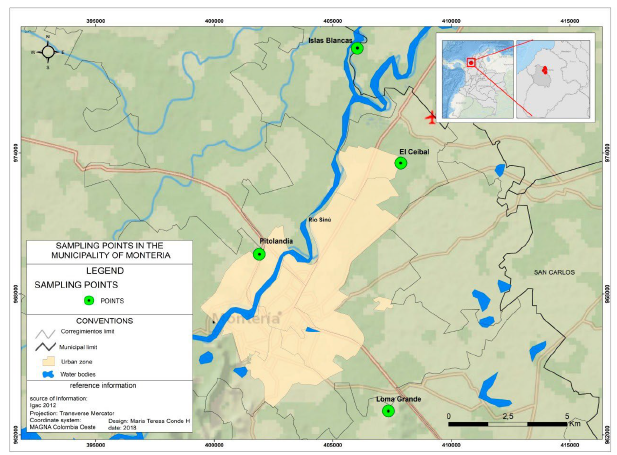Click the kilometer scale bar
Screen dimensions: 617x455
click(508, 424)
